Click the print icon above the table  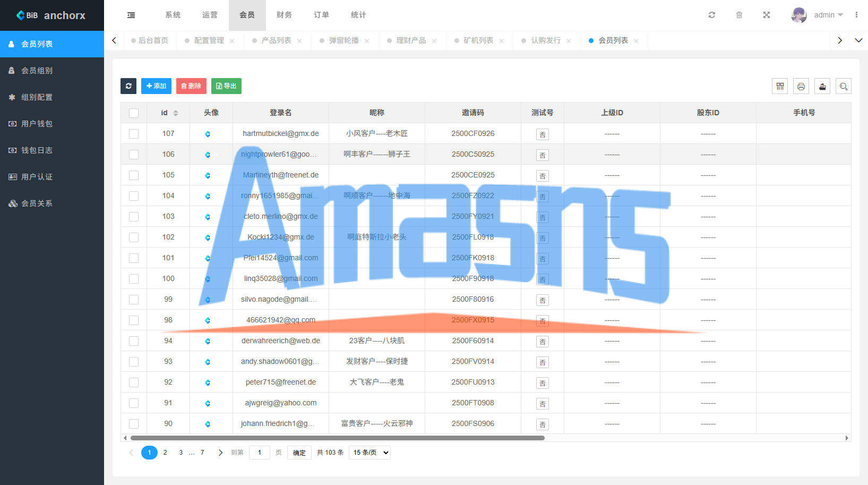pyautogui.click(x=801, y=86)
